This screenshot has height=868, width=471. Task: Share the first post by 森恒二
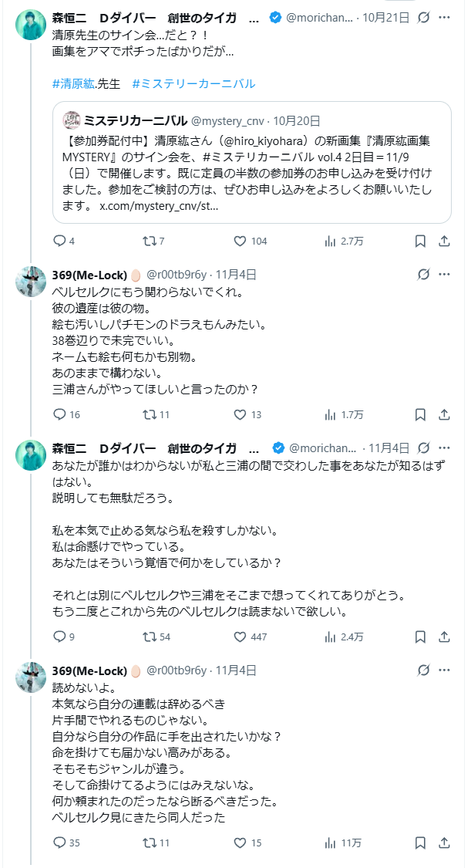pyautogui.click(x=444, y=241)
